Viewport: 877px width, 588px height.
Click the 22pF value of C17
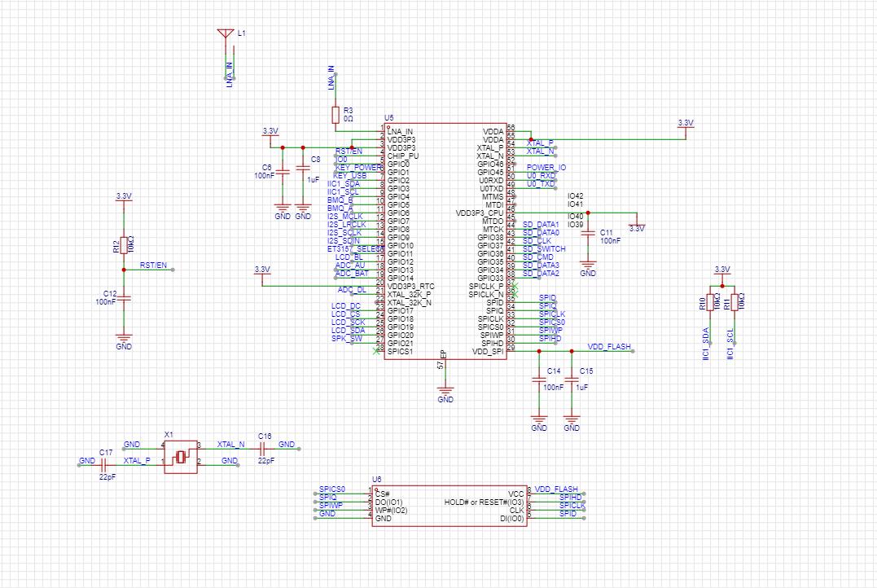(x=107, y=477)
